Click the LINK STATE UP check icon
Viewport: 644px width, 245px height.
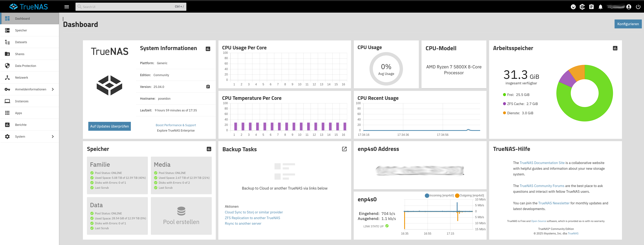(387, 226)
